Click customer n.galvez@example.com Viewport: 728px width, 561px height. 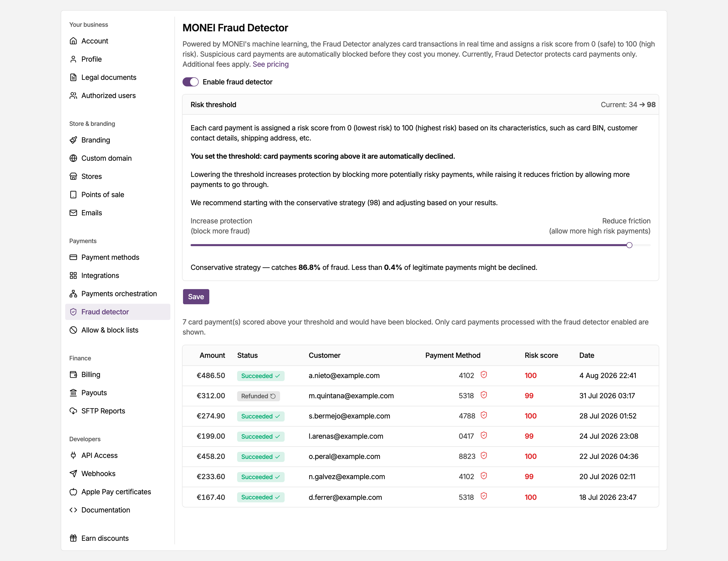pyautogui.click(x=347, y=477)
